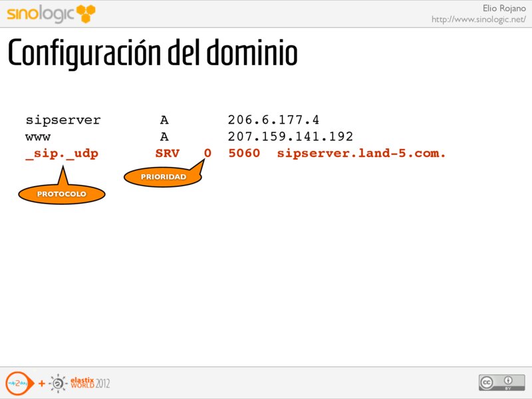Click the red SRV record type
This screenshot has height=399, width=532.
click(167, 154)
